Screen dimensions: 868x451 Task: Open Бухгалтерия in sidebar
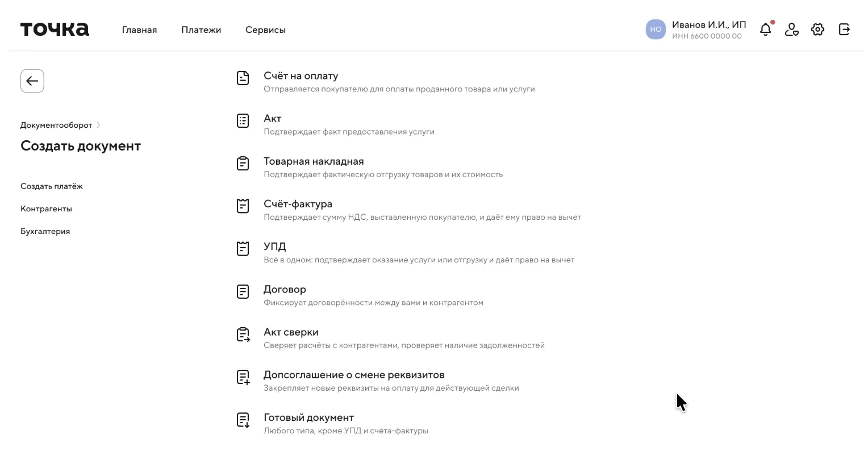[x=45, y=232]
